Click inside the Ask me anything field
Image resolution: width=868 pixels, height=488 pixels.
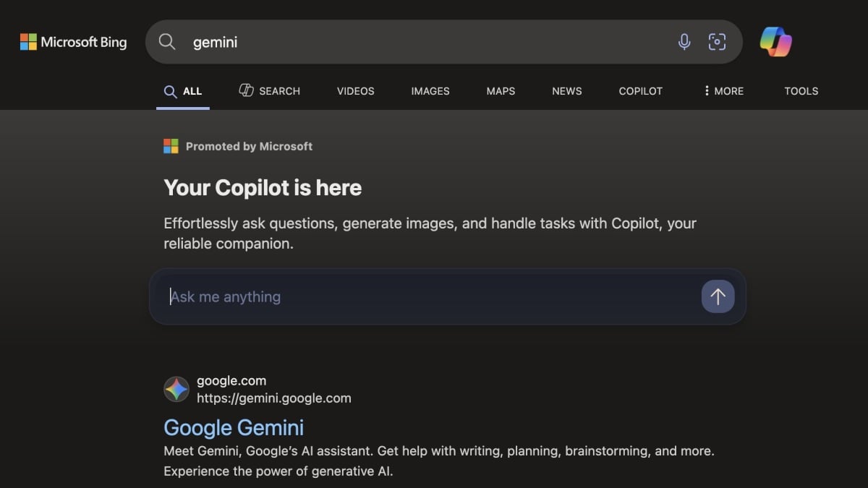click(x=362, y=296)
